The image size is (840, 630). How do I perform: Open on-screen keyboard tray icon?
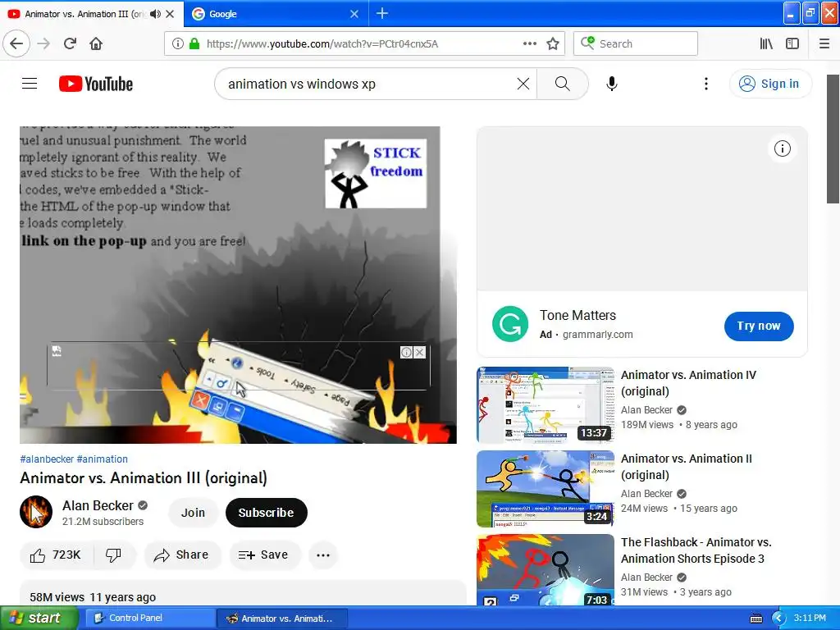(756, 619)
